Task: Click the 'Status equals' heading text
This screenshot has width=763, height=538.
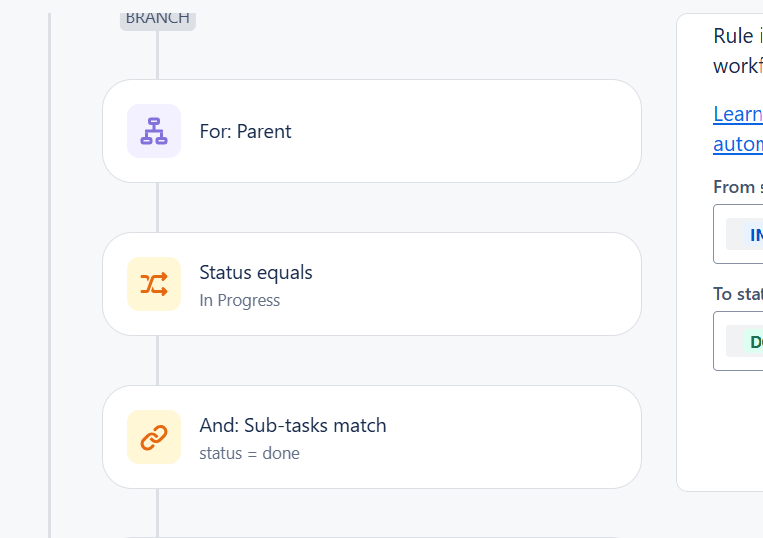Action: coord(256,272)
